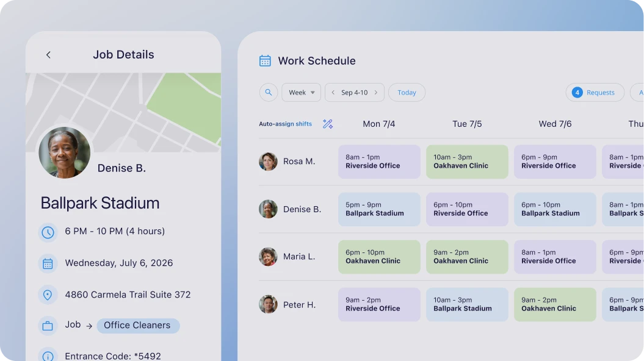This screenshot has height=361, width=644.
Task: Open Peter H.'s Monday 9am - 2pm Riverside Office shift
Action: coord(379,304)
